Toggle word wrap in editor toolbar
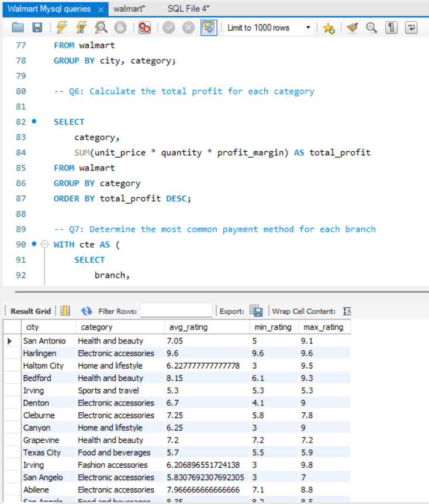429x504 pixels. 411,27
